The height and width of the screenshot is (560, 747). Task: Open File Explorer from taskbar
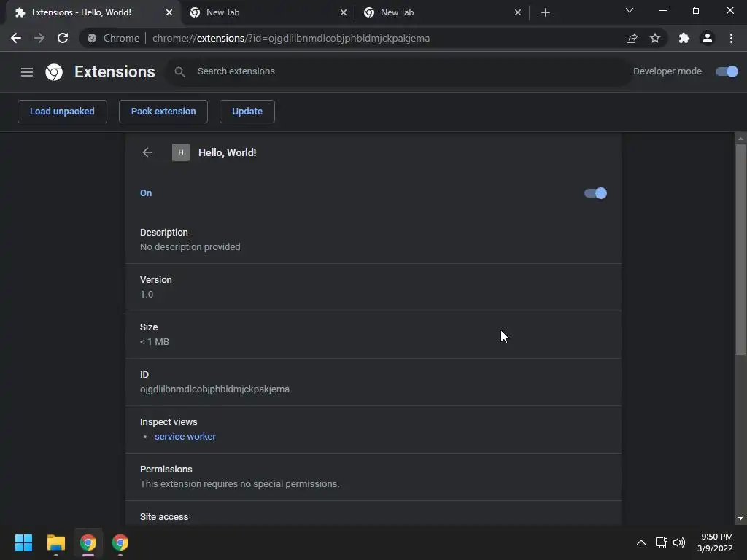(55, 542)
